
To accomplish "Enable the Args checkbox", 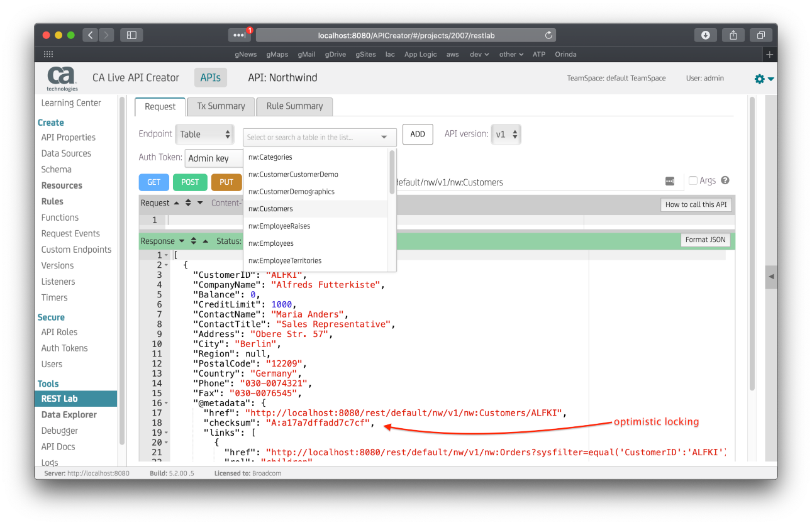I will point(693,180).
